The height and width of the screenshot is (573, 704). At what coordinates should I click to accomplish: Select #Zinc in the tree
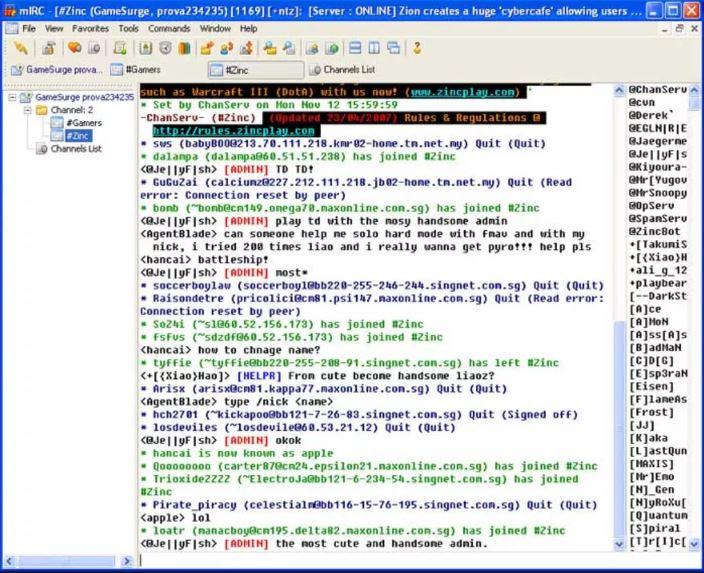pos(79,136)
